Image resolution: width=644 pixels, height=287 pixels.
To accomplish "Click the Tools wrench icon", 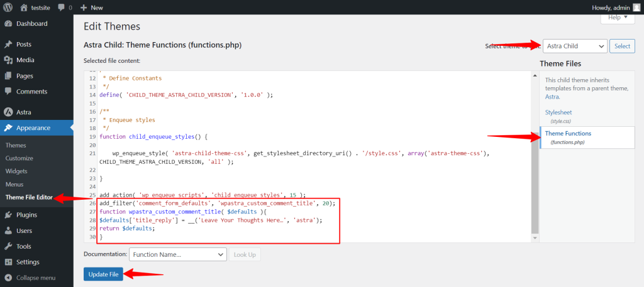I will (x=8, y=246).
